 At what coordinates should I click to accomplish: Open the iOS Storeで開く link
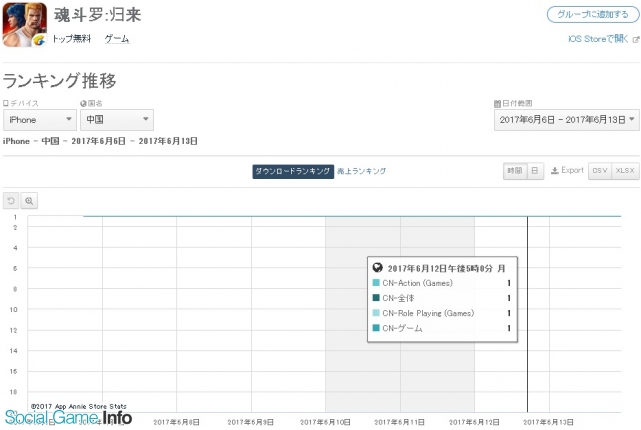click(x=598, y=39)
